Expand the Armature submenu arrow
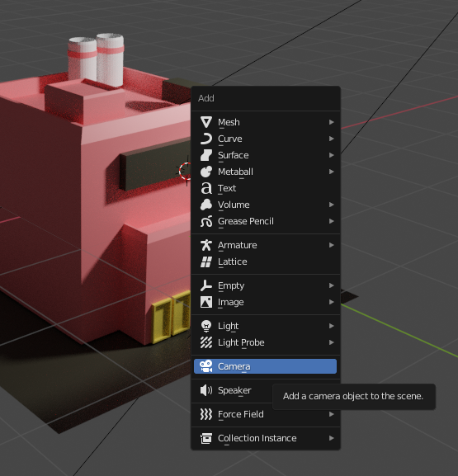458x476 pixels. pos(332,245)
